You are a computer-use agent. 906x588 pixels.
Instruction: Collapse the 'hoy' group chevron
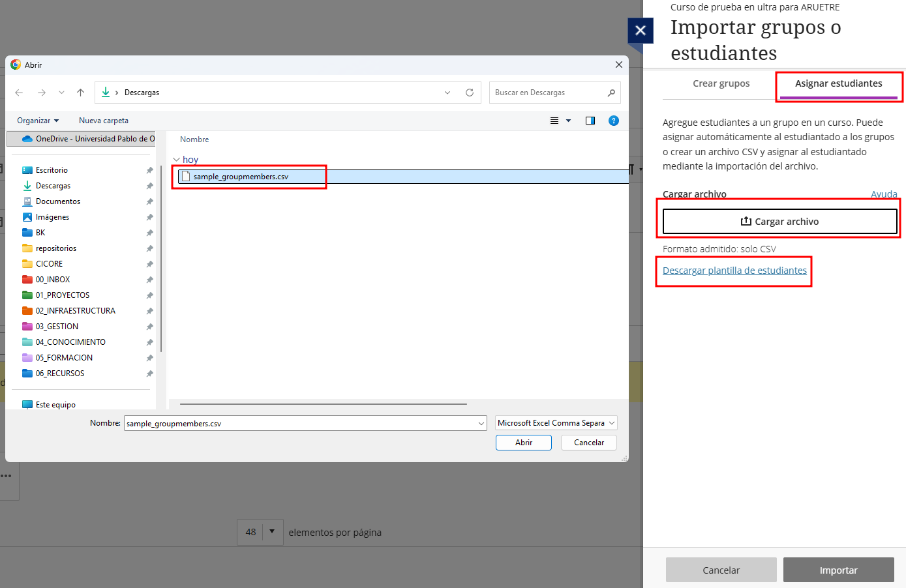tap(176, 160)
